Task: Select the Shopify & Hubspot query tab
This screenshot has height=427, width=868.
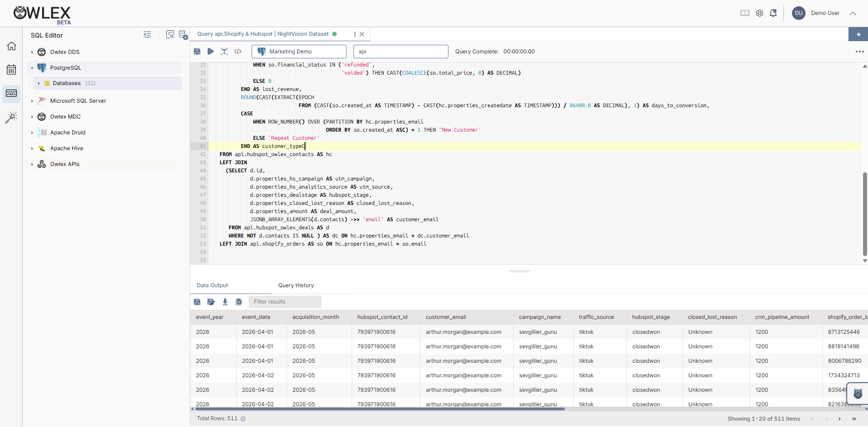Action: click(263, 34)
